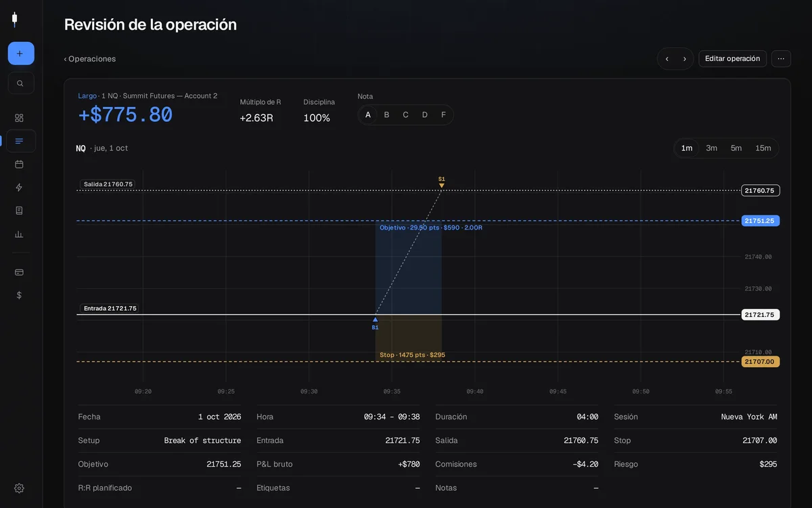Open the notebook page icon in sidebar
The image size is (812, 508).
tap(19, 211)
